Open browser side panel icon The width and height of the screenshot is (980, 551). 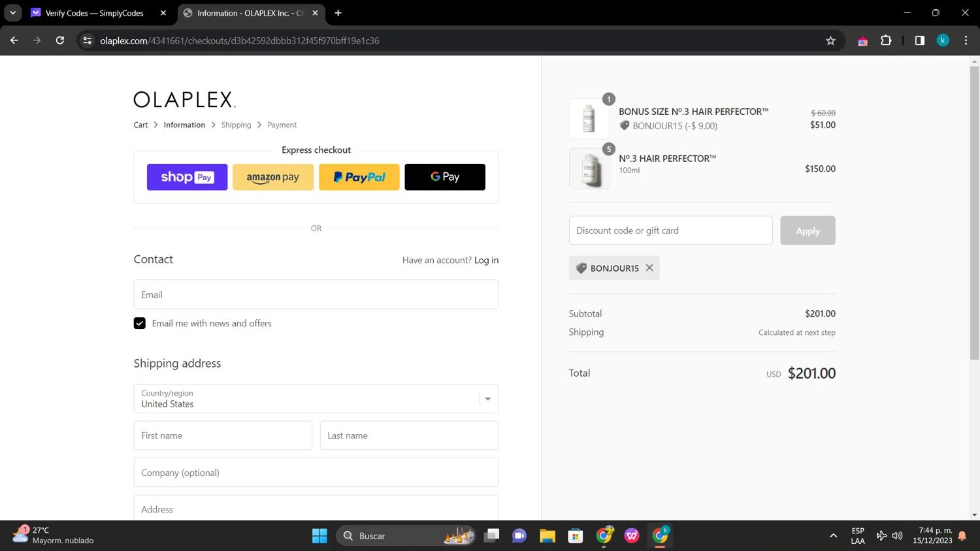click(x=919, y=40)
